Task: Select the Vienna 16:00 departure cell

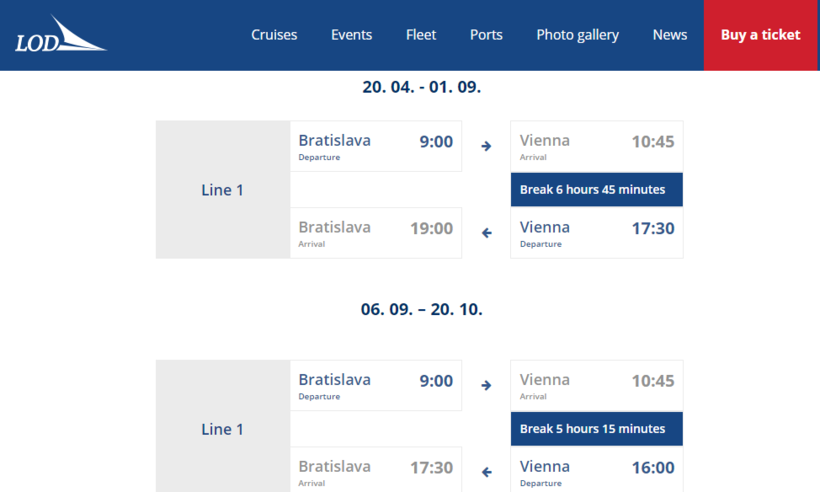Action: (597, 472)
